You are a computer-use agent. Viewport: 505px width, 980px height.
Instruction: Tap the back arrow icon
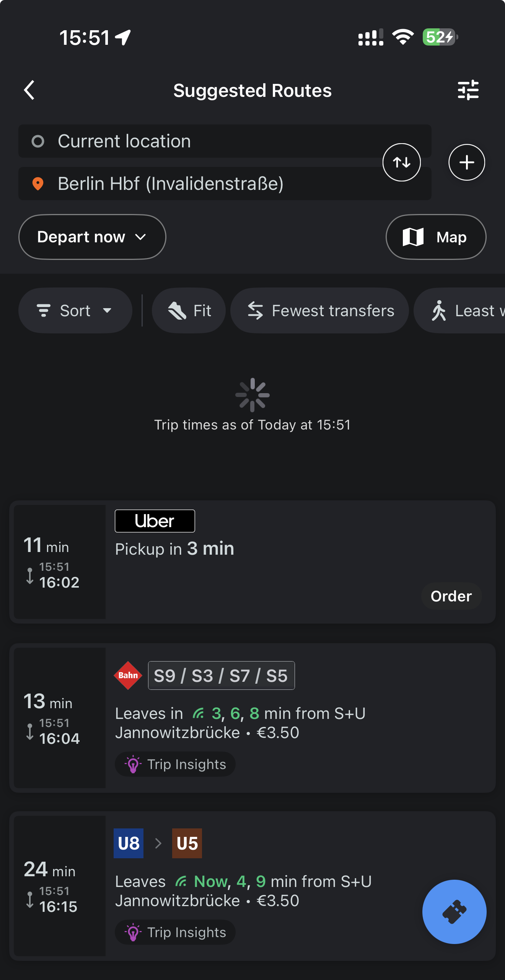coord(29,90)
